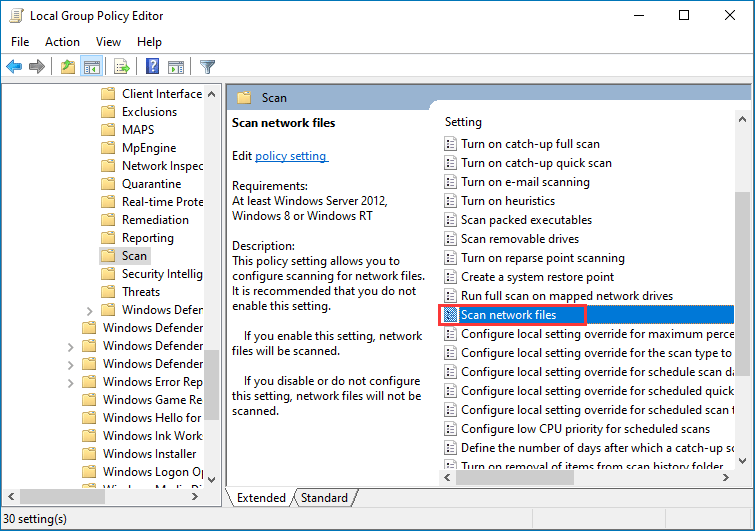The height and width of the screenshot is (531, 755).
Task: Click the policy icon beside Turn on heuristics
Action: [x=450, y=201]
